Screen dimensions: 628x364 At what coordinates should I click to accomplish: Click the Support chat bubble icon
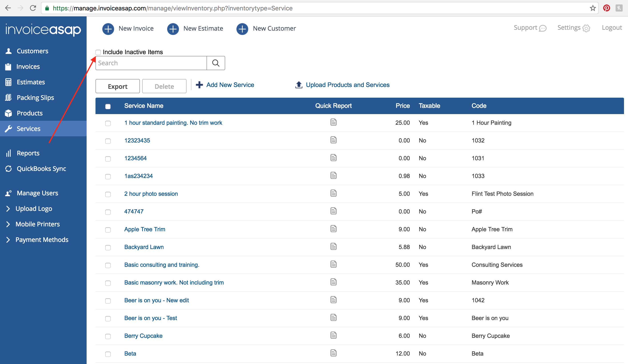click(543, 28)
